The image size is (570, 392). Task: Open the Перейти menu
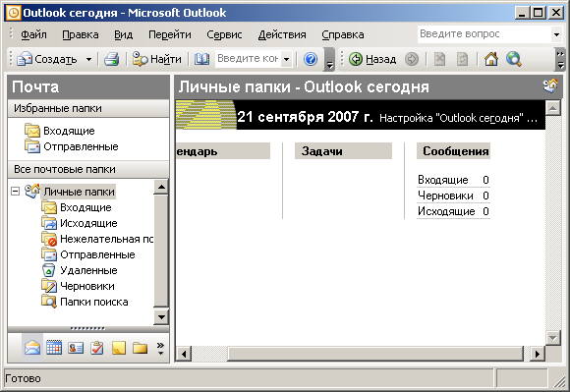click(170, 34)
